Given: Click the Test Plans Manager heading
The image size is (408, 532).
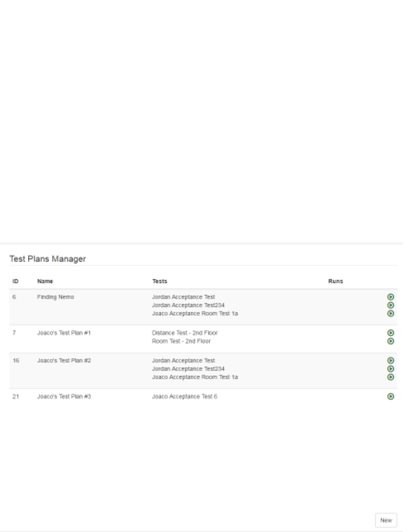Looking at the screenshot, I should (48, 259).
